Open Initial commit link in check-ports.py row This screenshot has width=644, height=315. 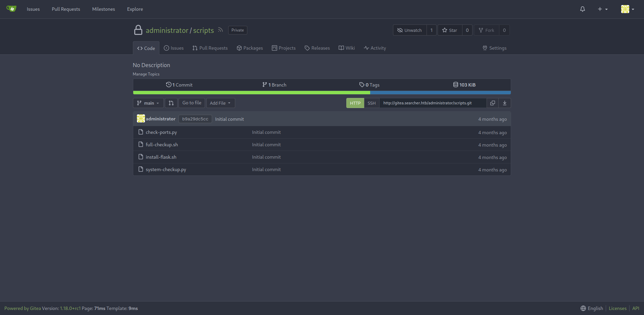pyautogui.click(x=266, y=132)
